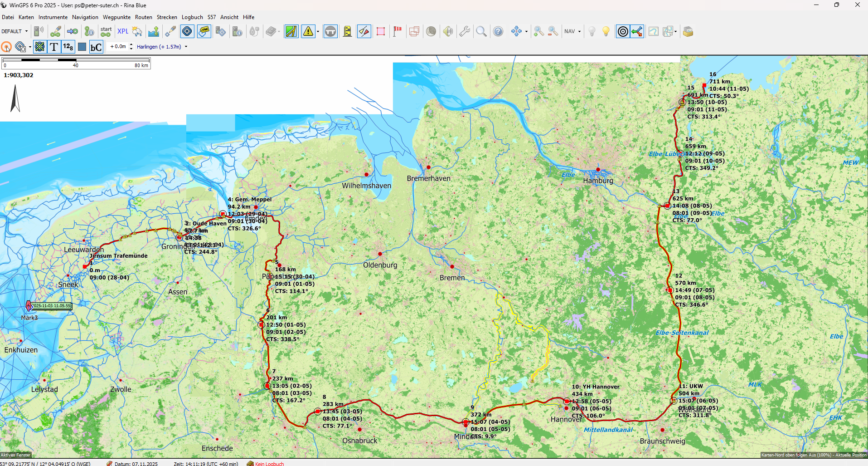Open the Logbuch menu
Viewport: 868px width, 466px height.
192,17
